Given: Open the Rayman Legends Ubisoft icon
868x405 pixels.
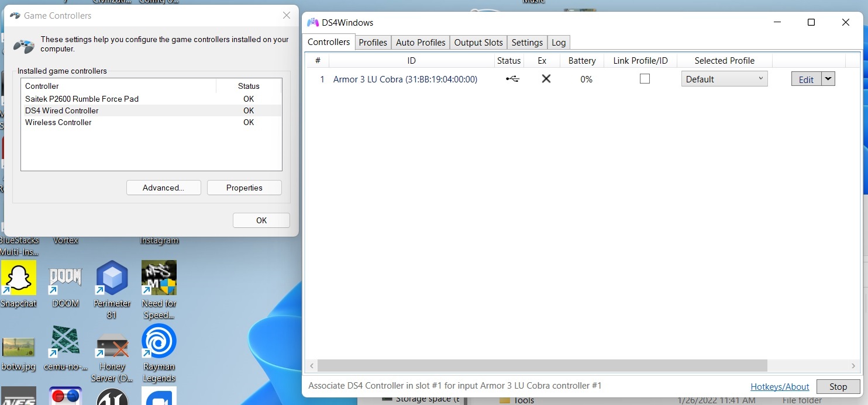Looking at the screenshot, I should click(x=159, y=341).
